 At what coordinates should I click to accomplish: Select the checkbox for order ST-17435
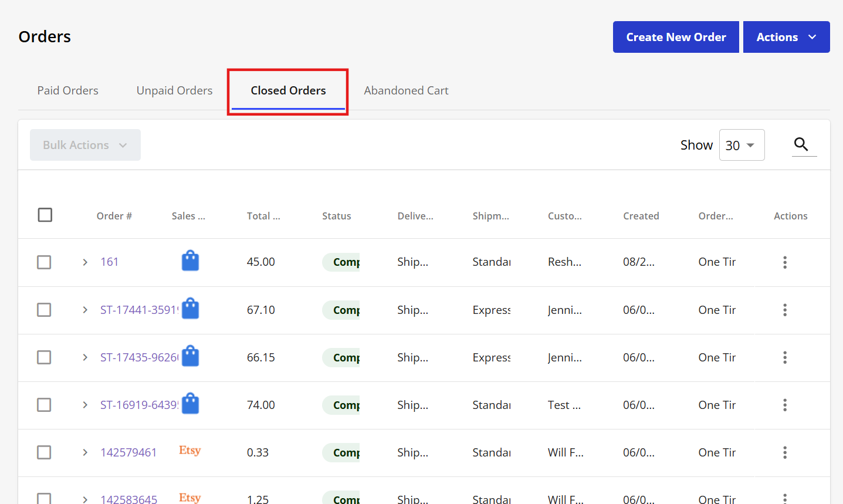click(44, 357)
